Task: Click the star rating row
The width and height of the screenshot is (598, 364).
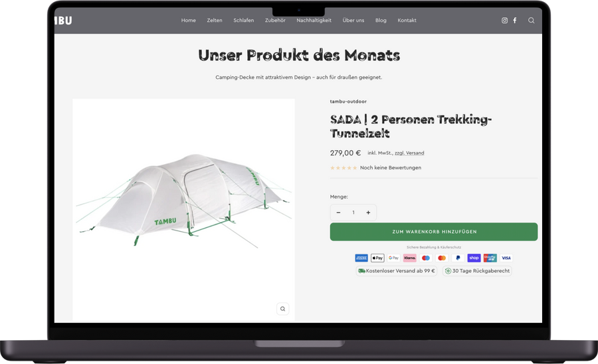Action: [x=375, y=167]
